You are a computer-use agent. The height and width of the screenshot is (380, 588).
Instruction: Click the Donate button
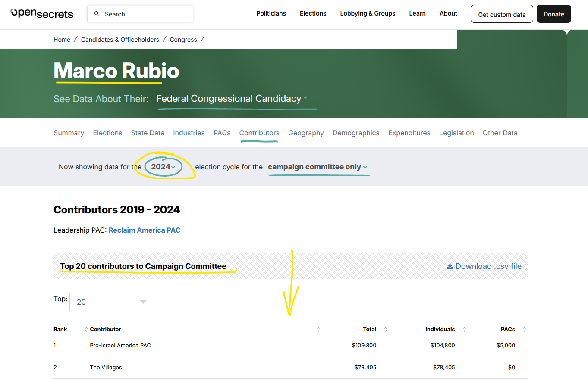pyautogui.click(x=554, y=14)
